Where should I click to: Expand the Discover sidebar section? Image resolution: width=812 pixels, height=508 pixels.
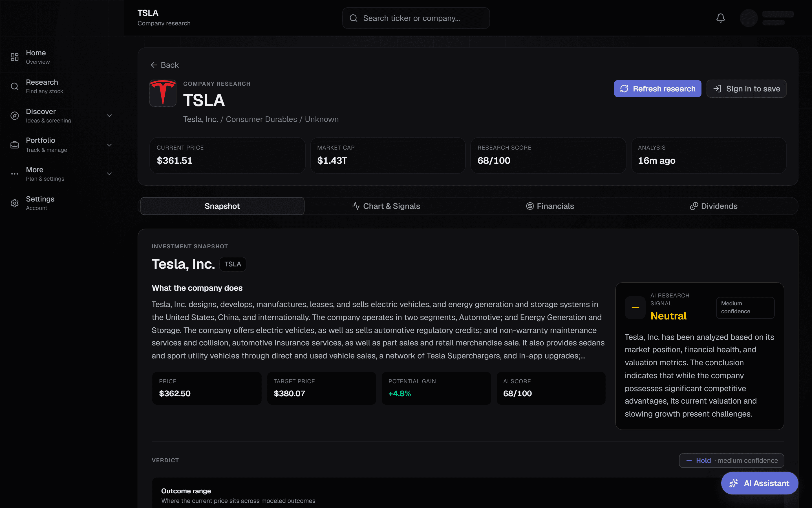pos(109,116)
